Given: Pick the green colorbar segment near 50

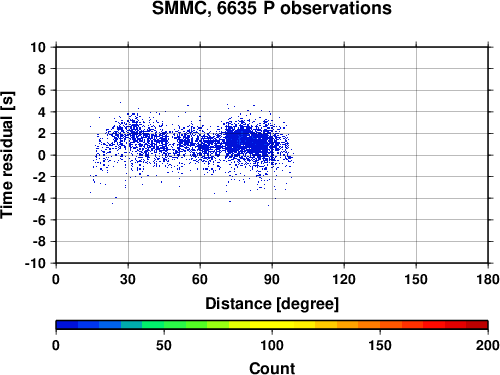Looking at the screenshot, I should point(164,325).
